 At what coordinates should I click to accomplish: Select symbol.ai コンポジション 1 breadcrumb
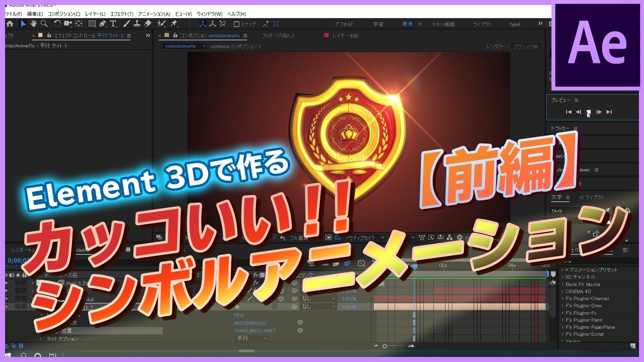click(235, 46)
